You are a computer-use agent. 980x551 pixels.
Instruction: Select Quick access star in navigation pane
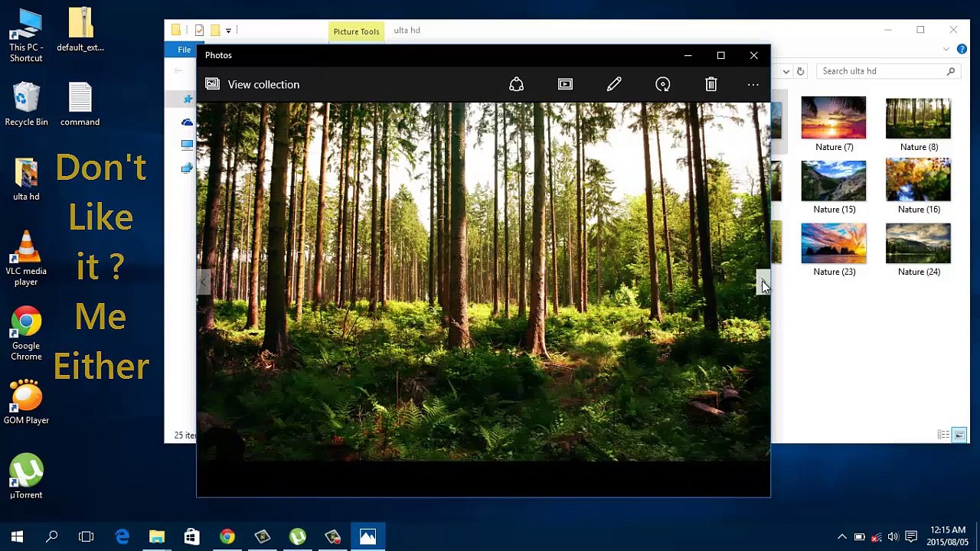click(x=188, y=99)
